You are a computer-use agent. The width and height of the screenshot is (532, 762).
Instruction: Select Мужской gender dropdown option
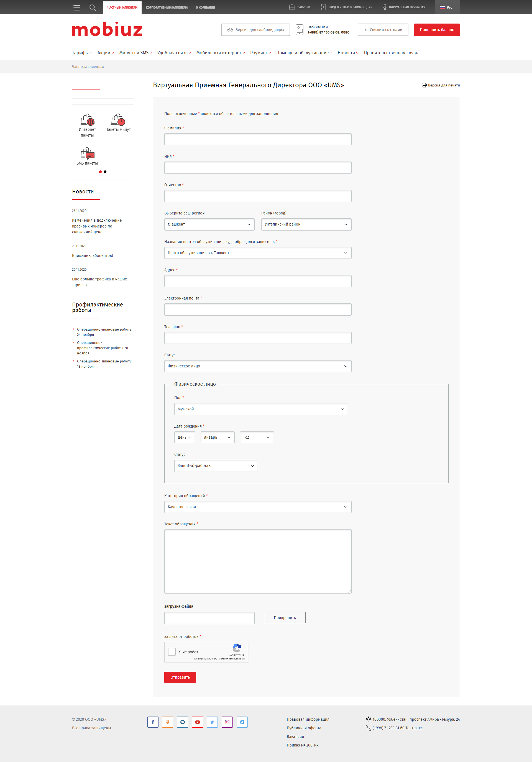(x=260, y=409)
